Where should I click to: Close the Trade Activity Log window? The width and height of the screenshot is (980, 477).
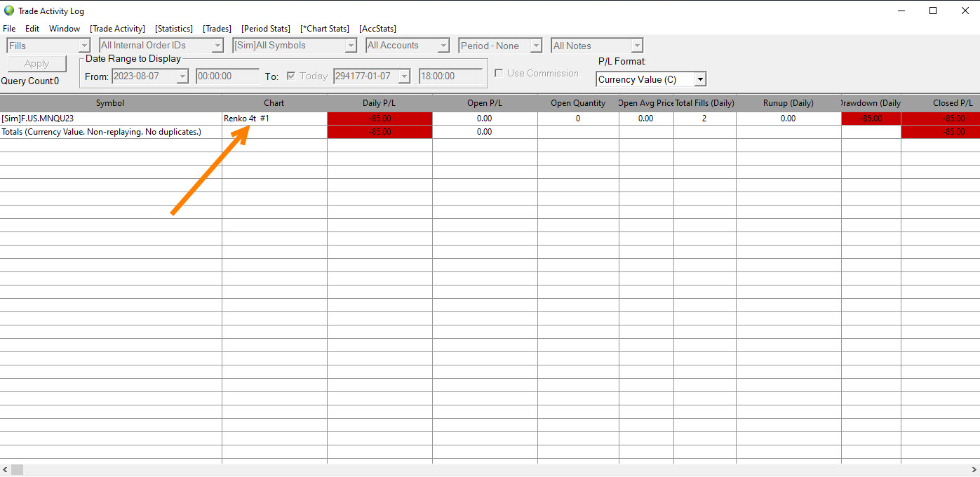click(965, 11)
